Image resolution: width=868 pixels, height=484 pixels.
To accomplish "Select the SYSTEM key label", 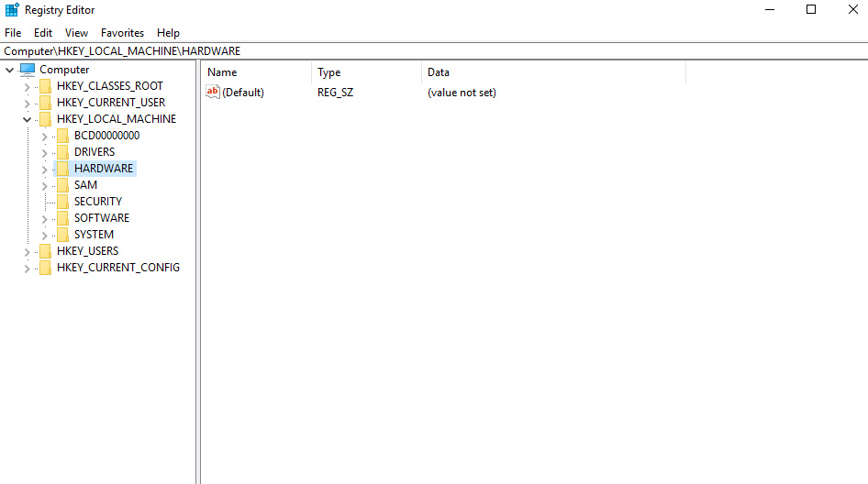I will point(95,235).
